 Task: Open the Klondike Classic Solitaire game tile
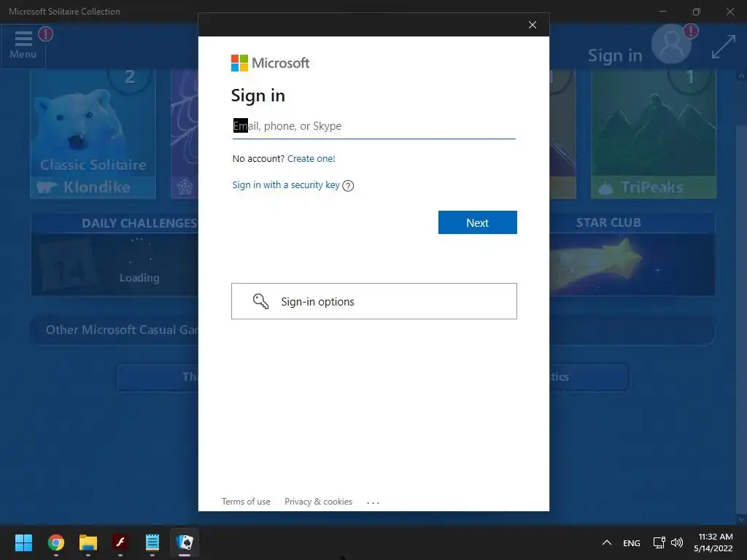(93, 134)
